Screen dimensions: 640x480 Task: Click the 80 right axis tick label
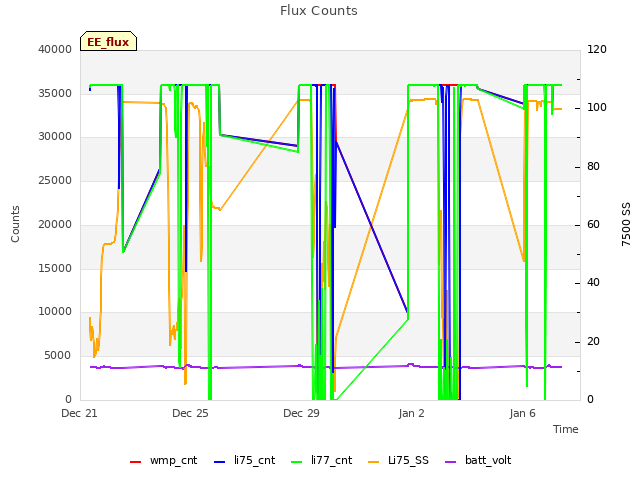pos(593,167)
